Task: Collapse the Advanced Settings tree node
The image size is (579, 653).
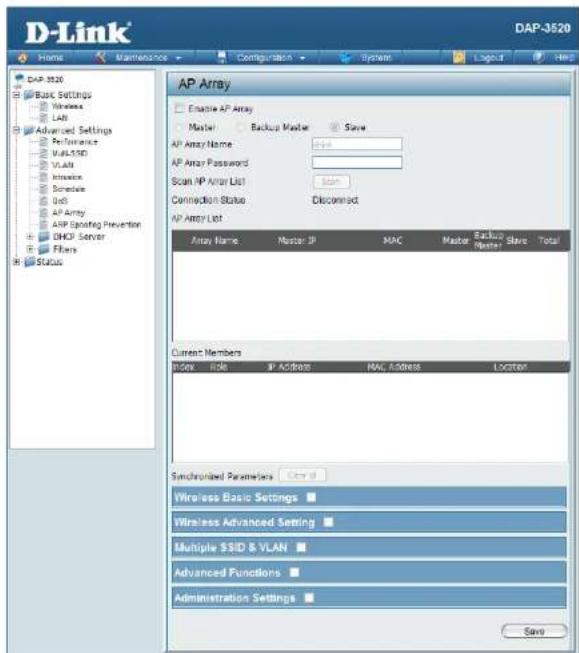Action: [x=16, y=130]
